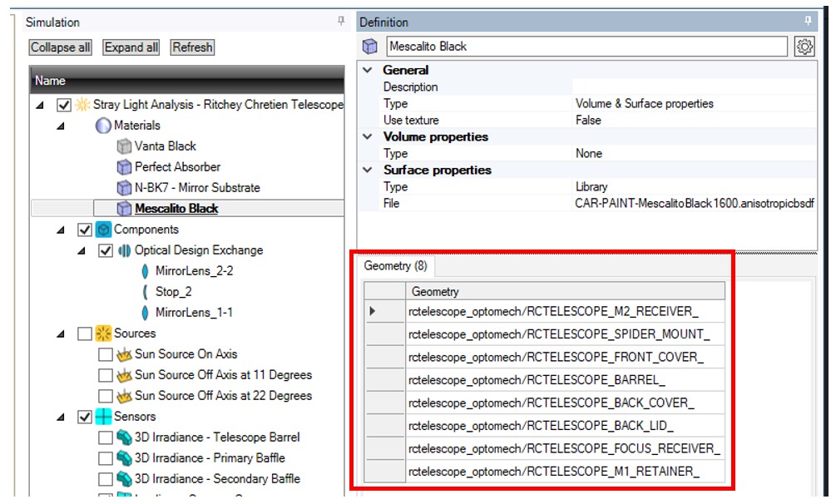Collapse the Surface properties section
The image size is (836, 504).
click(x=368, y=170)
